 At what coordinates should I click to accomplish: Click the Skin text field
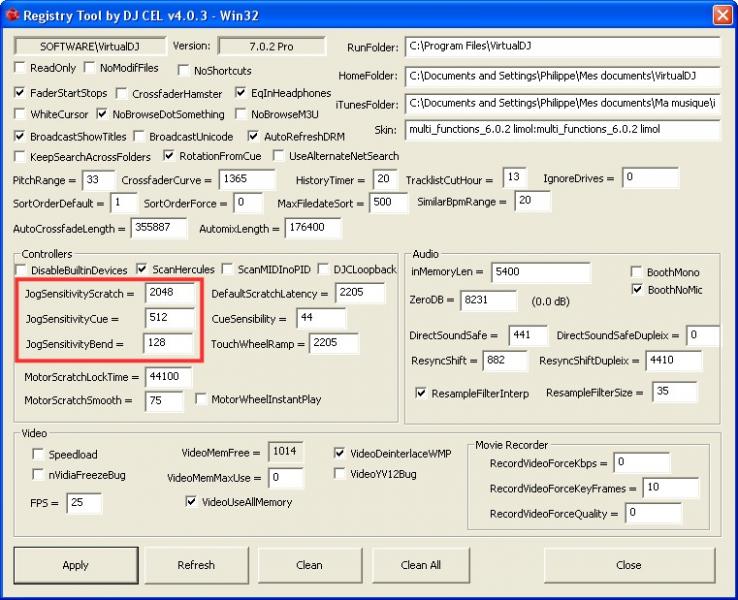coord(562,130)
